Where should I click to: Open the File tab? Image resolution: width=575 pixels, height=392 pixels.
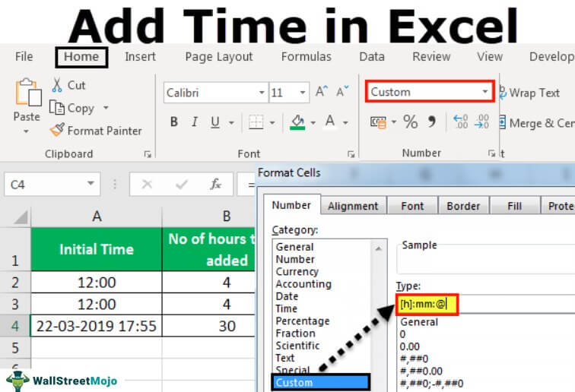pyautogui.click(x=24, y=57)
